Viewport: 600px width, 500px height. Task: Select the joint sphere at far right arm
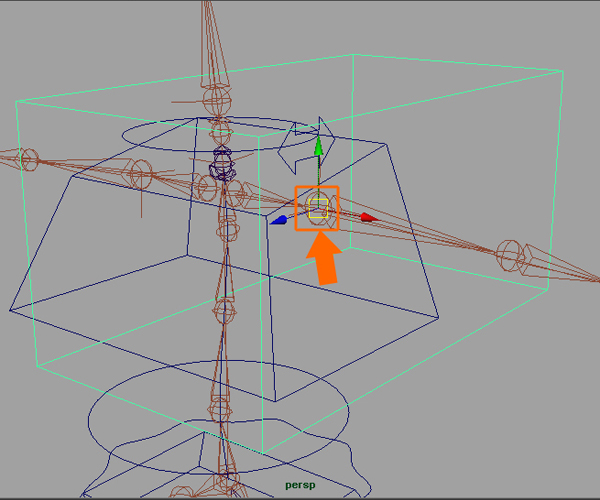pyautogui.click(x=509, y=254)
